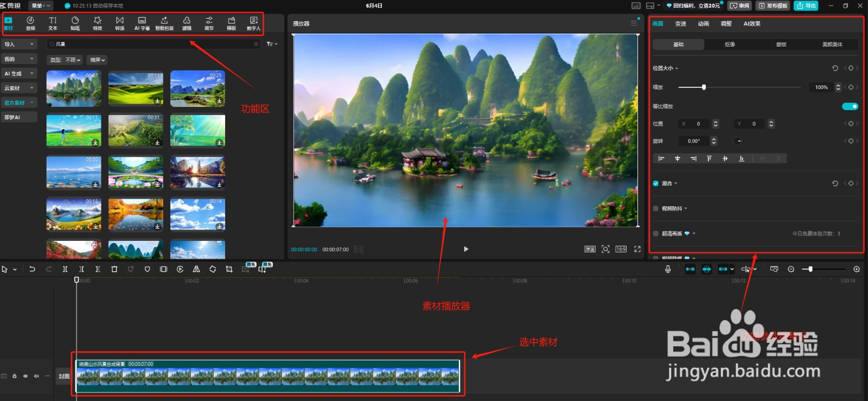Click the rotation dial knob
Screen dimensions: 868x401
[738, 141]
